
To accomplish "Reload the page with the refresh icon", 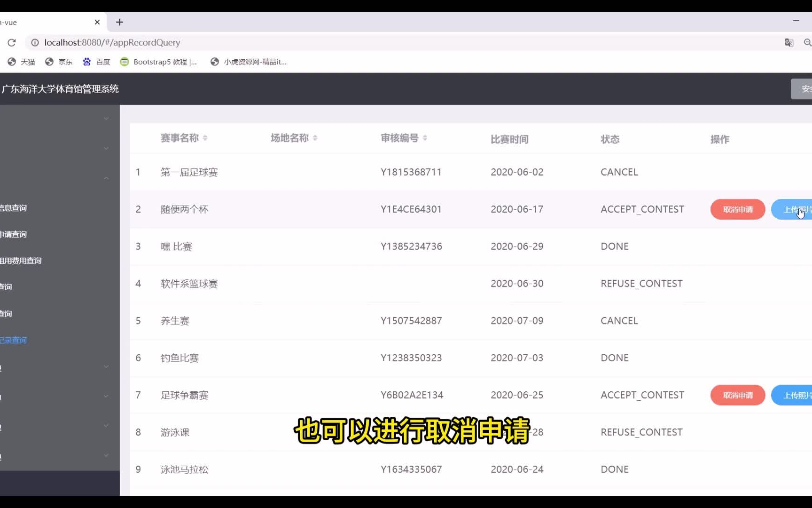I will coord(12,43).
